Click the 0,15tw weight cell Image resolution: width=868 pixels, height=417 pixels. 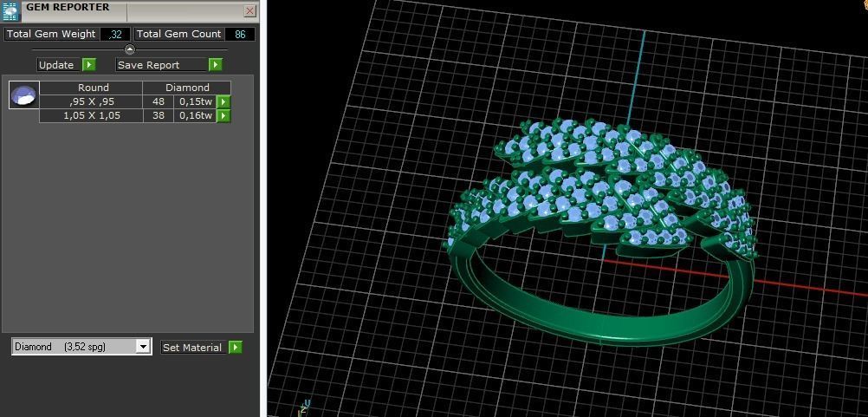pyautogui.click(x=196, y=101)
